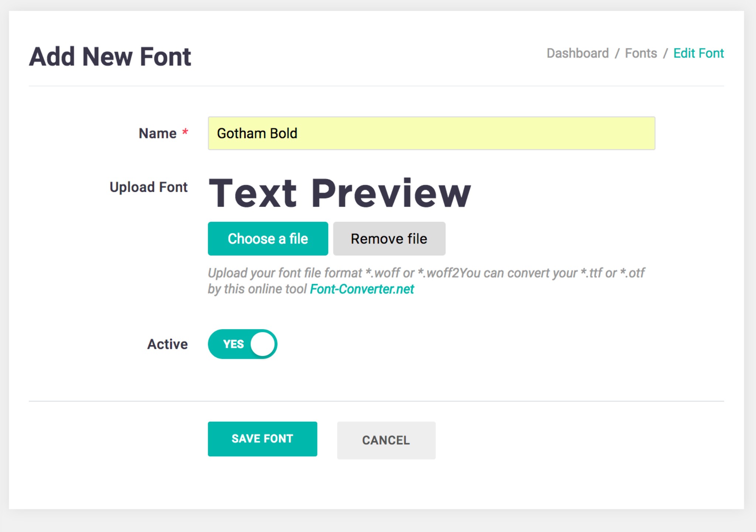
Task: Go to Dashboard in breadcrumb
Action: click(577, 53)
